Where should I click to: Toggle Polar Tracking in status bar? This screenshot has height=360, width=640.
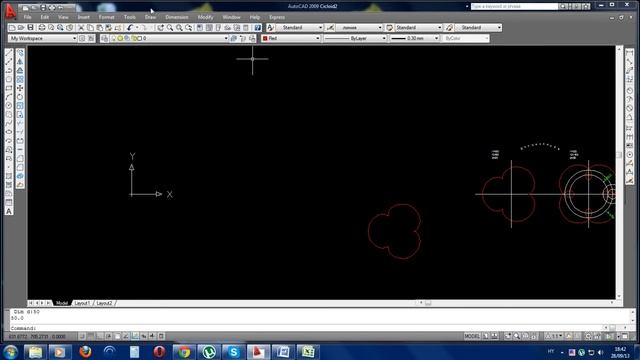point(109,336)
